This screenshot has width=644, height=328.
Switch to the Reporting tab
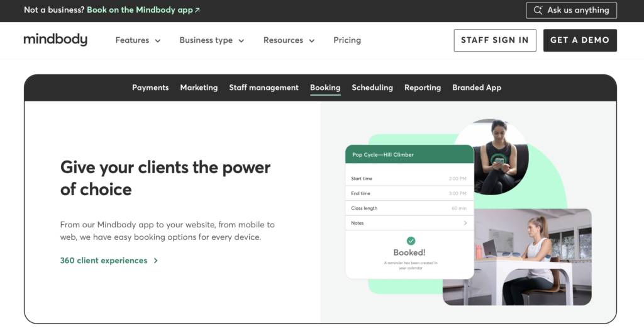(x=423, y=88)
